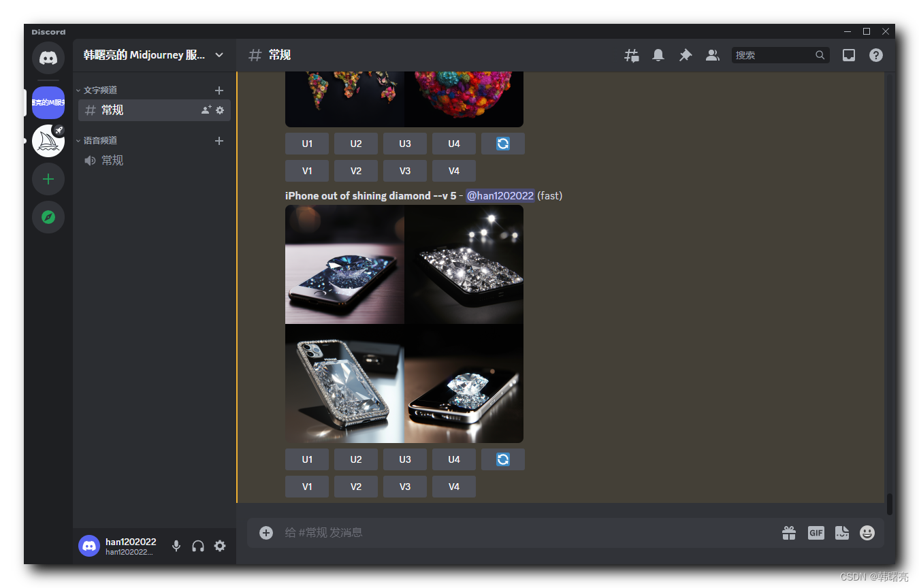Re-roll the diamond iPhone image grid
This screenshot has height=588, width=919.
(503, 459)
